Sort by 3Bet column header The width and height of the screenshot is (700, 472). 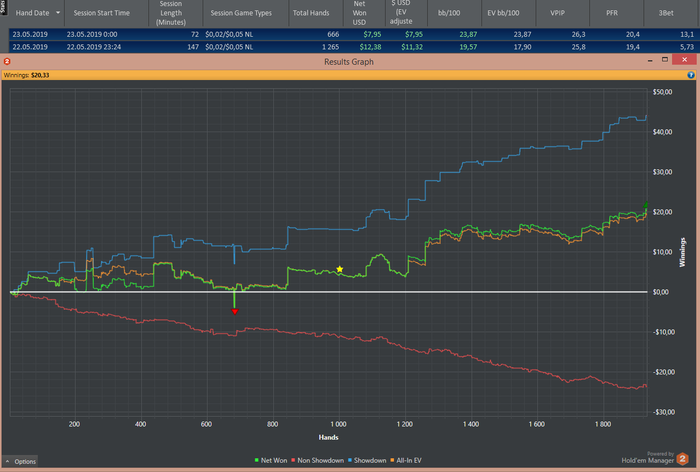pyautogui.click(x=666, y=13)
